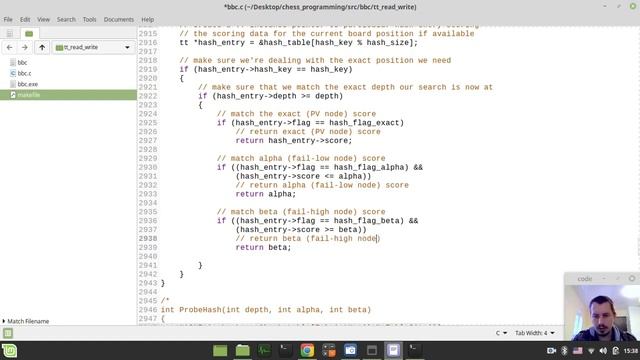The image size is (640, 360).
Task: Open the clock showing 15:38
Action: 631,351
